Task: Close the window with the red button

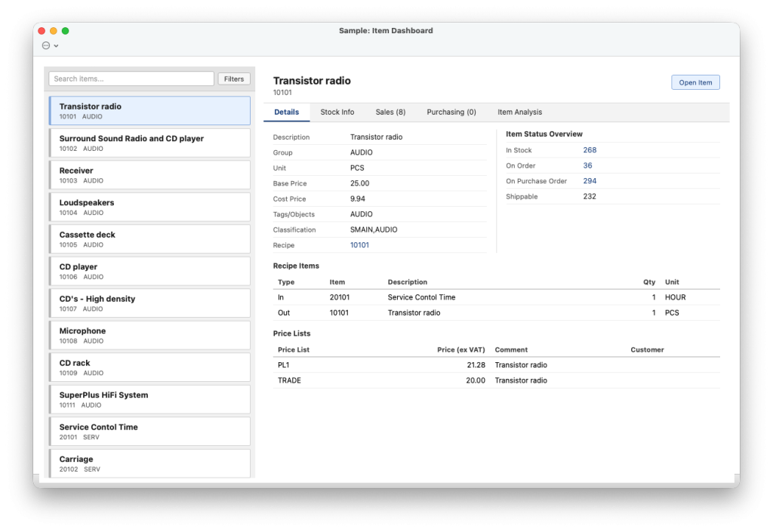Action: pyautogui.click(x=42, y=30)
